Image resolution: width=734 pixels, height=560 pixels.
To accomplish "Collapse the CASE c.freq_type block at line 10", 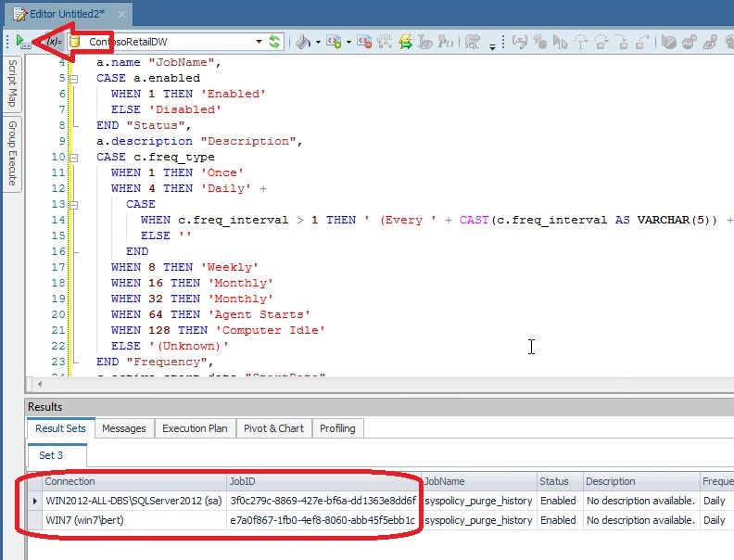I will (74, 158).
